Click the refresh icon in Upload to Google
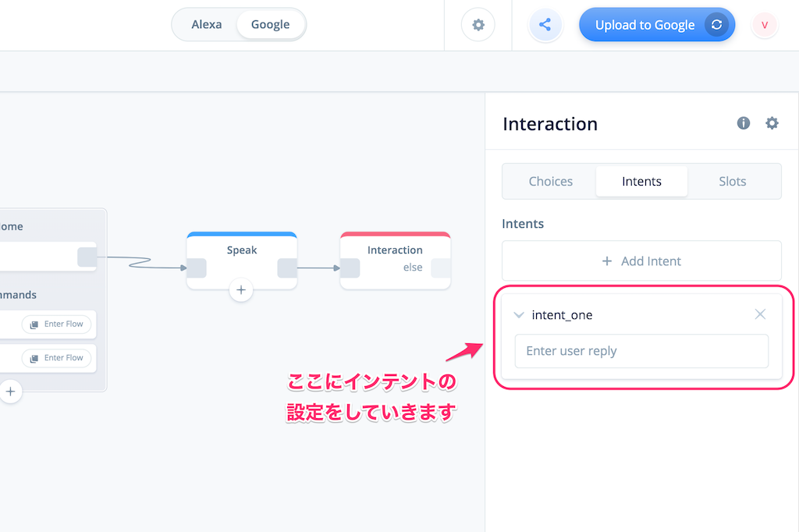 [x=716, y=24]
